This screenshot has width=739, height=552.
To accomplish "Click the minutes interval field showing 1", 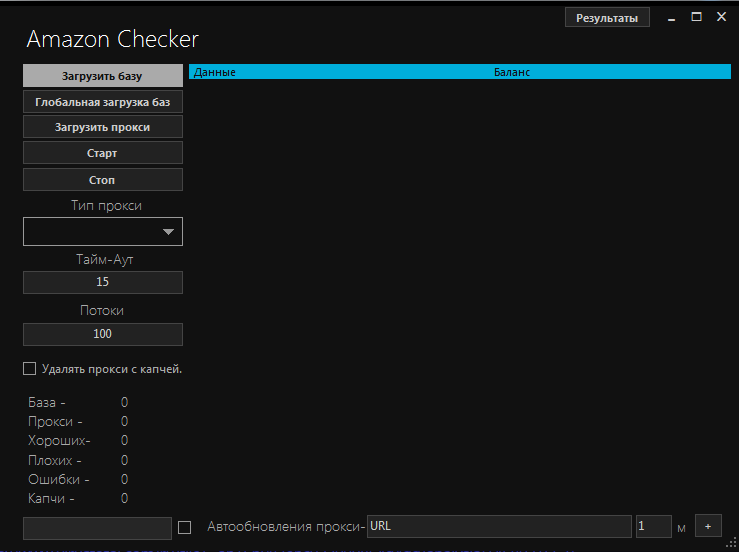I will click(653, 526).
